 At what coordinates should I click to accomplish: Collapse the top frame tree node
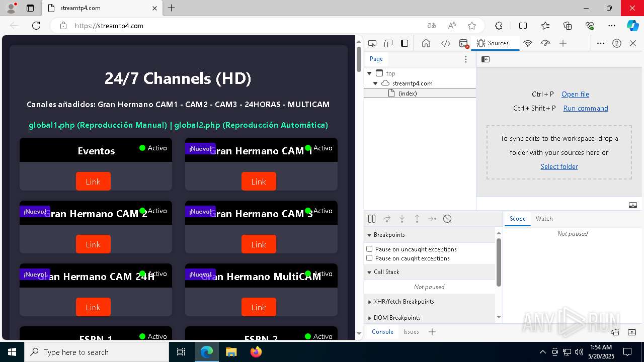369,73
